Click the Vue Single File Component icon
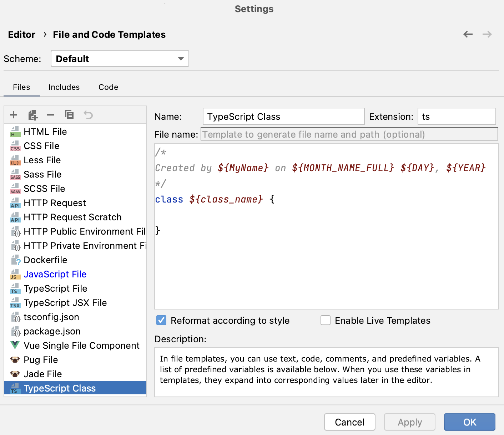Viewport: 504px width, 435px height. tap(15, 345)
